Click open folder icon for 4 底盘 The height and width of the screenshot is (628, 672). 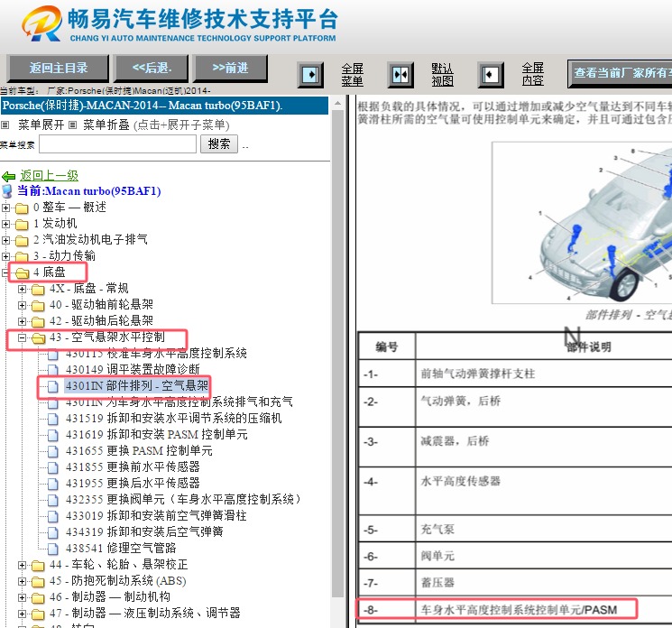pyautogui.click(x=22, y=273)
